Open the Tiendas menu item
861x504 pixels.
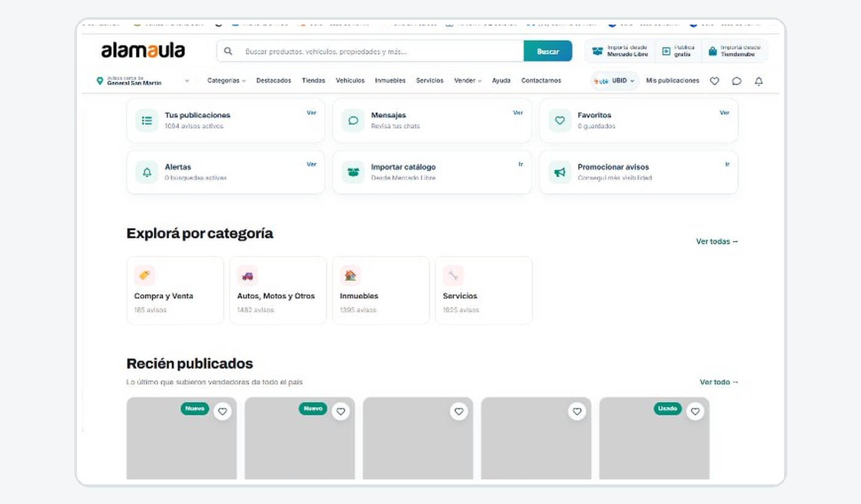click(x=314, y=81)
